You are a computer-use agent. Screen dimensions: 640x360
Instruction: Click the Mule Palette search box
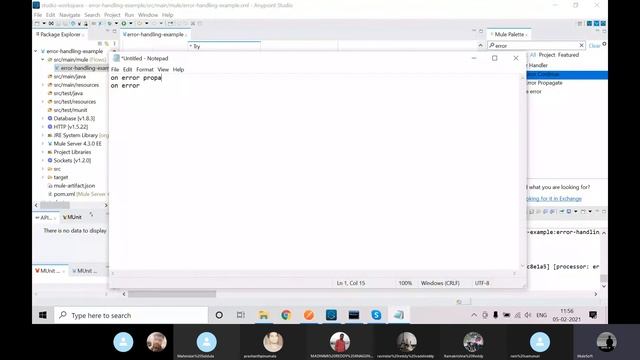[535, 45]
